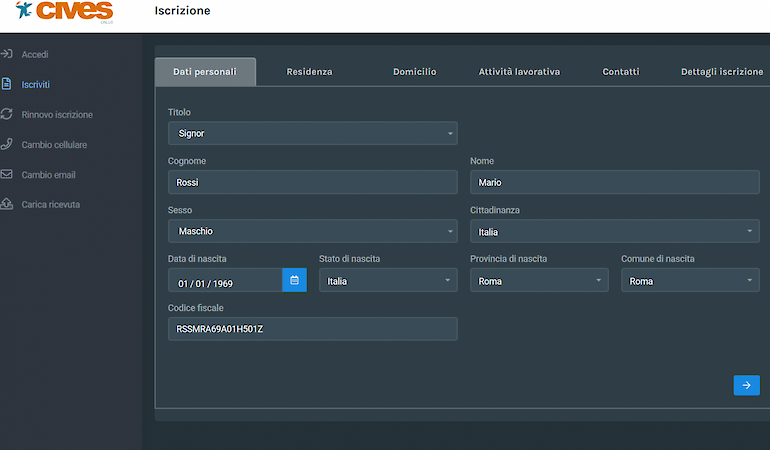Focus the Codice fiscale input field
Viewport: 770px width, 450px height.
pyautogui.click(x=312, y=329)
